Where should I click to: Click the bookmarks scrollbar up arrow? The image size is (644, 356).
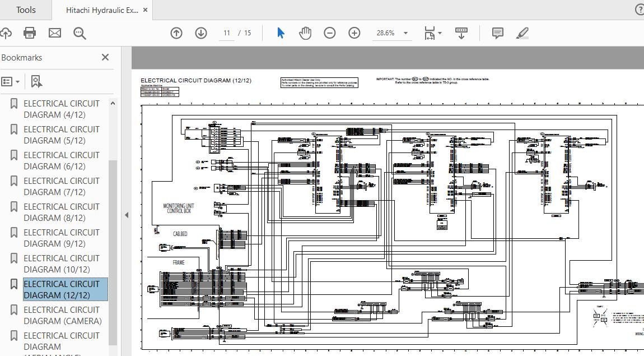coord(113,103)
